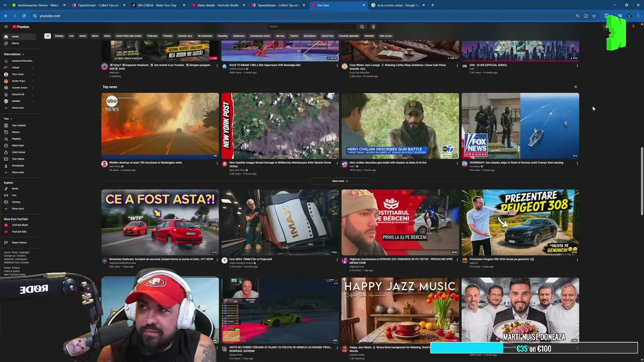Image resolution: width=644 pixels, height=362 pixels.
Task: Open a new browser tab with plus
Action: [432, 5]
